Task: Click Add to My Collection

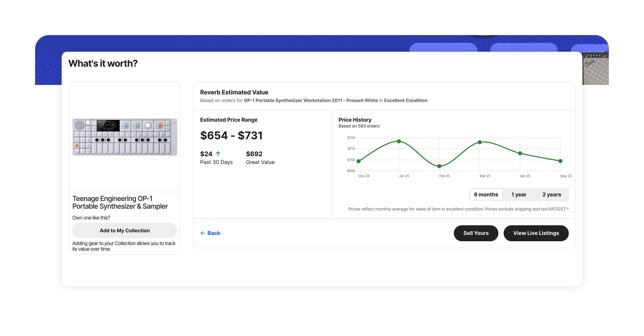Action: (x=125, y=230)
